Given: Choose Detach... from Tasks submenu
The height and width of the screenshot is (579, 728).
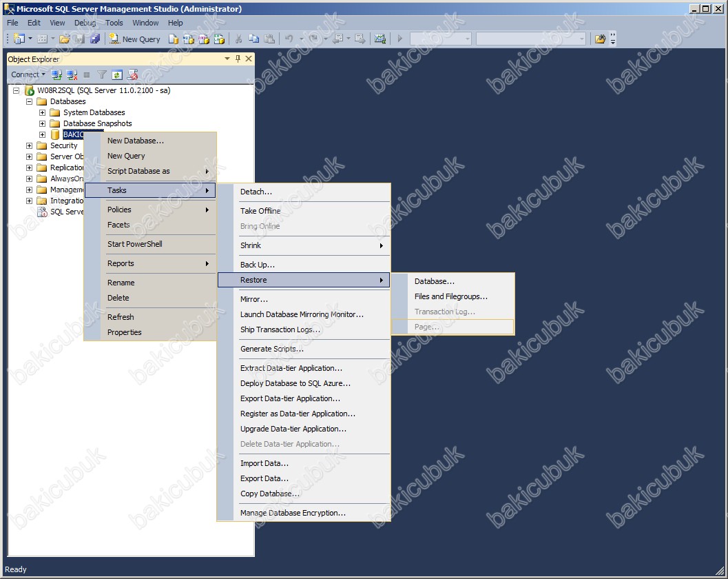Looking at the screenshot, I should [x=304, y=192].
